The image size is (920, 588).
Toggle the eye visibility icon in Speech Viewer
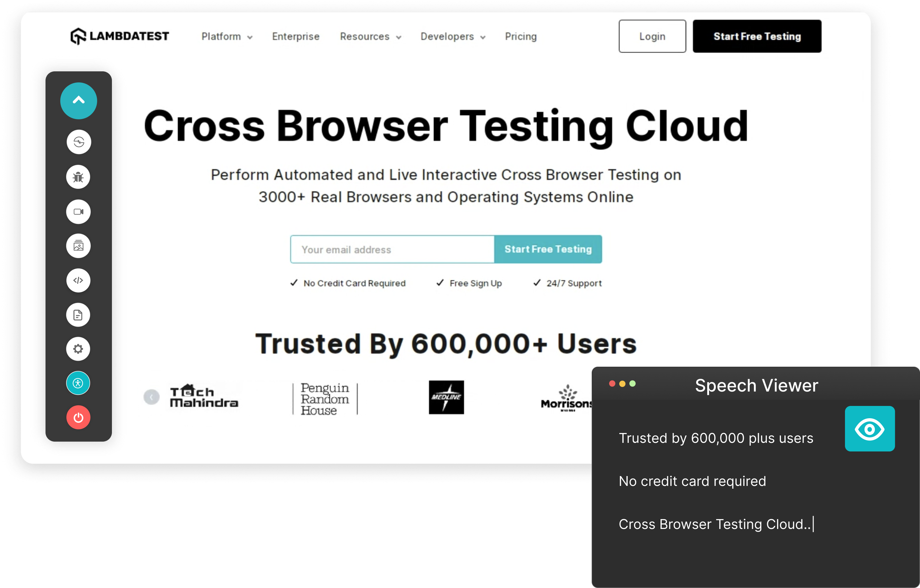pyautogui.click(x=870, y=429)
